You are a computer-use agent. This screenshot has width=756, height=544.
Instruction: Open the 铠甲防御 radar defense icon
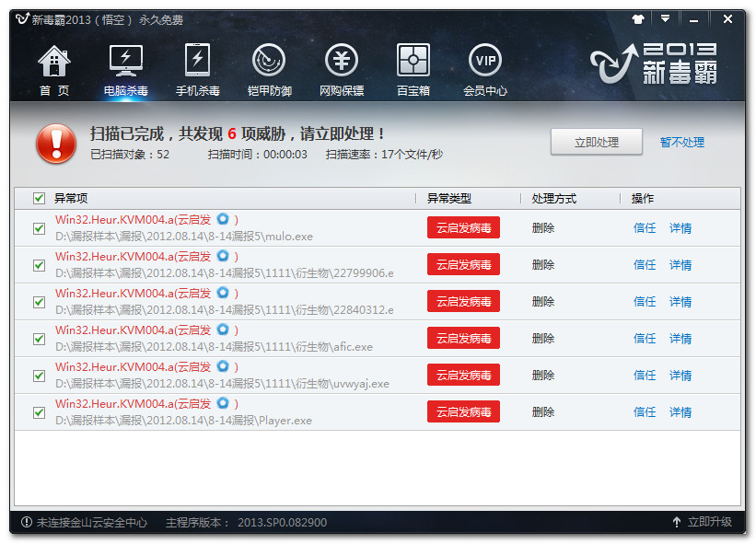click(269, 60)
